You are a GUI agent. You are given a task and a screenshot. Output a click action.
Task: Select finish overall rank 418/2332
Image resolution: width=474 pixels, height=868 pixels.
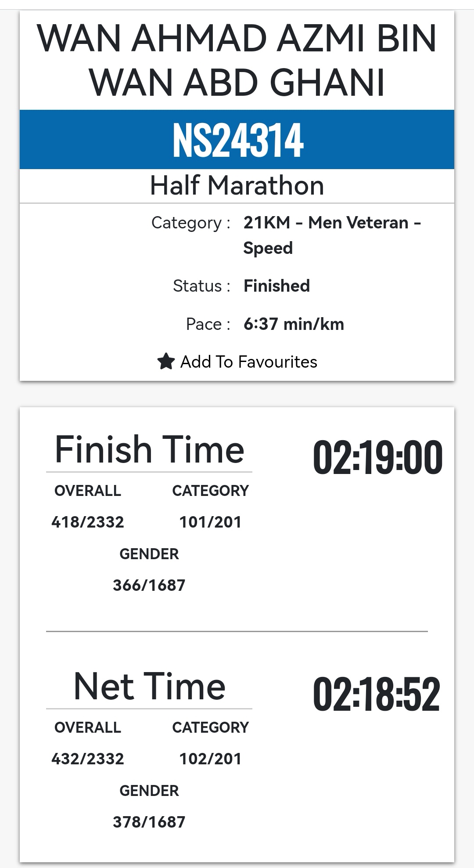(x=88, y=522)
